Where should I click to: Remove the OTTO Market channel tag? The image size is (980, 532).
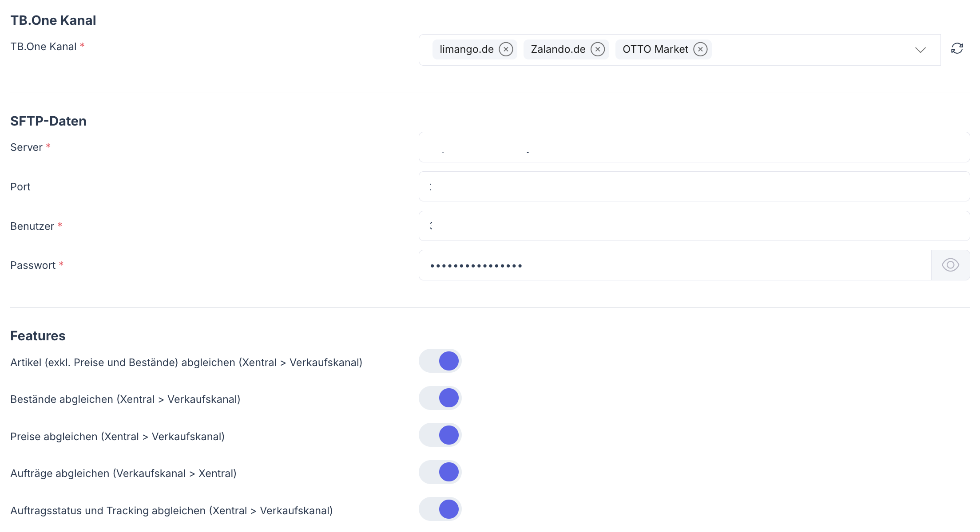[x=700, y=49]
